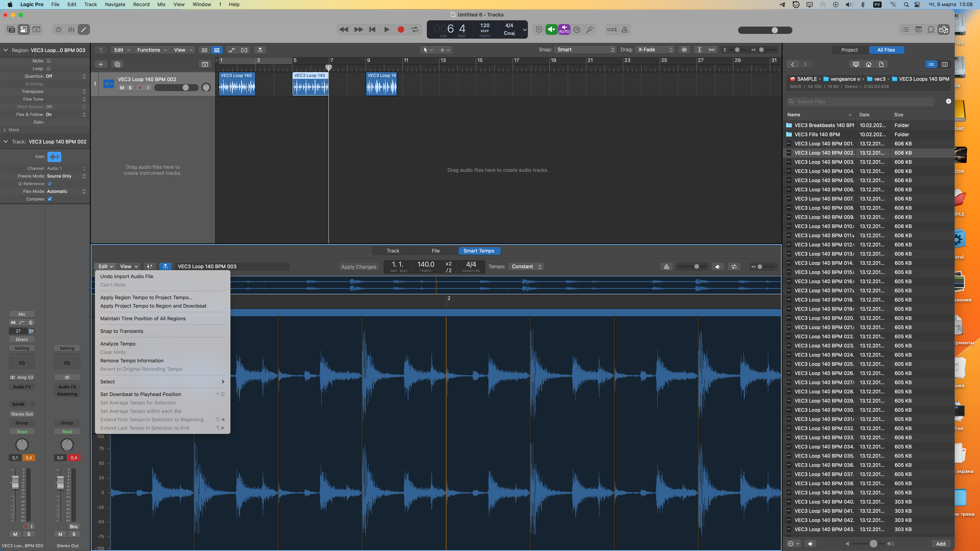980x551 pixels.
Task: Click the Add button in file browser
Action: (x=940, y=543)
